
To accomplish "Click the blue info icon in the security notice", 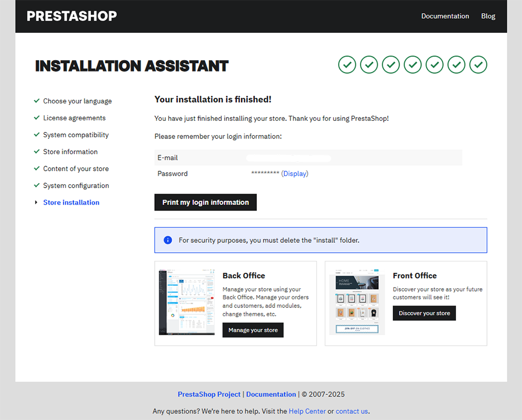I will click(x=168, y=240).
